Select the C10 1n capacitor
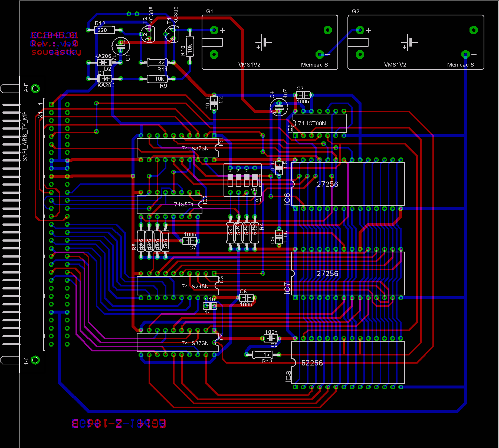 coord(210,306)
